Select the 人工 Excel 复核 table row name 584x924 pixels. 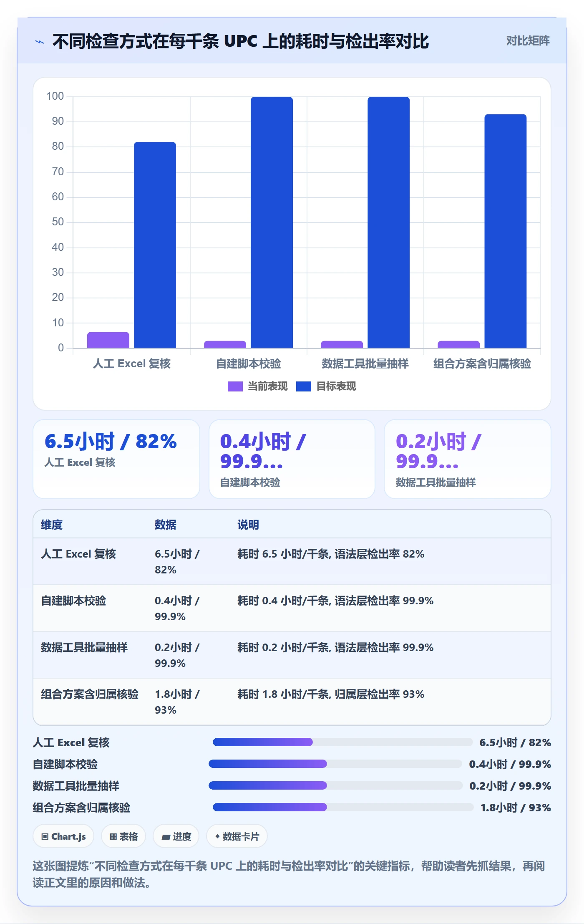tap(78, 554)
